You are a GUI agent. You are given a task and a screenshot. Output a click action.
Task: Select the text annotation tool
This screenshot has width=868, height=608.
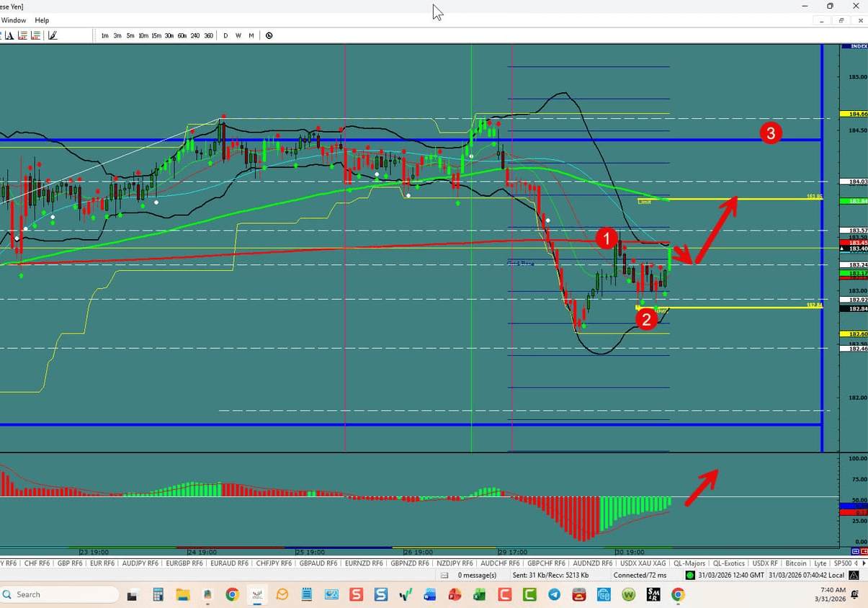tap(10, 35)
